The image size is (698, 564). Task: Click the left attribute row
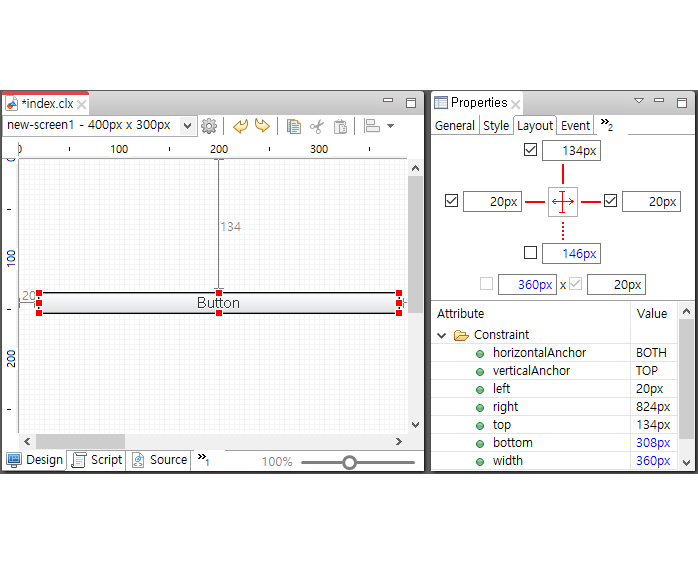(x=554, y=389)
